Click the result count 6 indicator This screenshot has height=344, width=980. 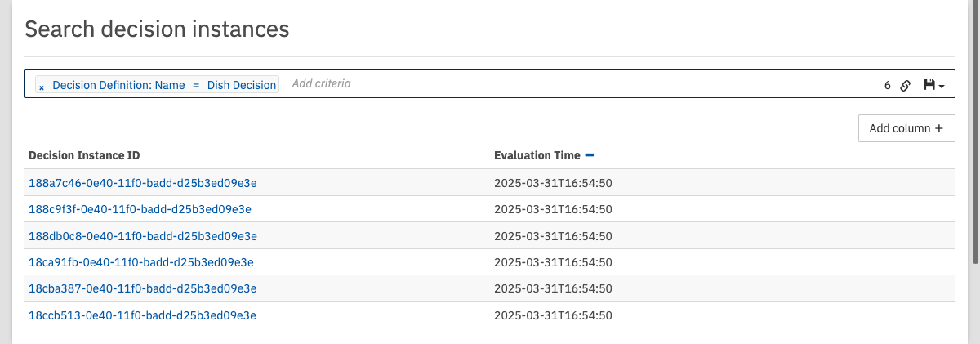pos(888,85)
